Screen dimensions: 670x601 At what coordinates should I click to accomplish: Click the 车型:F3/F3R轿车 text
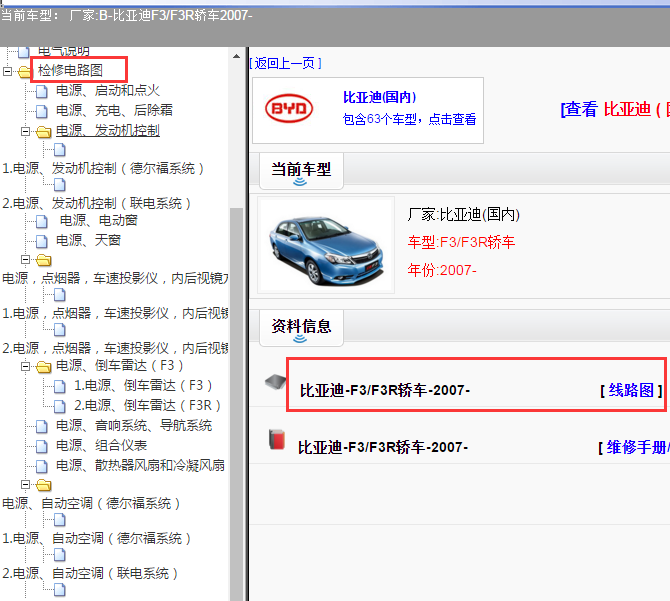pos(461,243)
